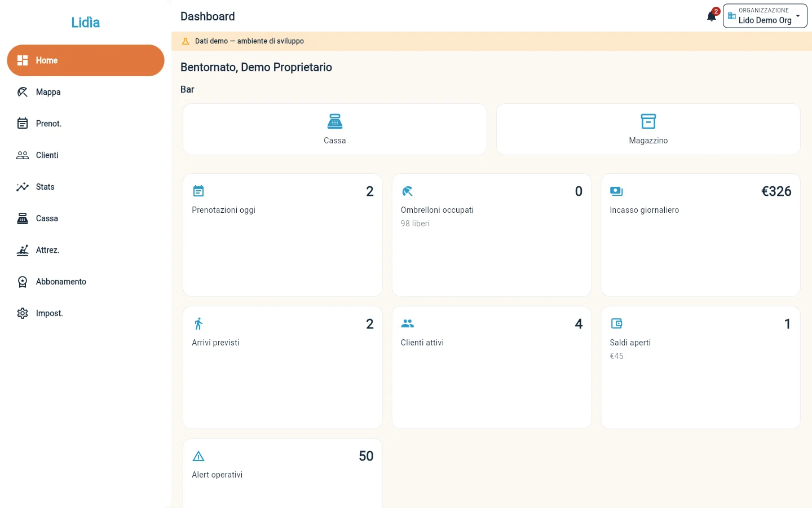Viewport: 812px width, 508px height.
Task: Open the Saldi aperti stat card
Action: tap(700, 367)
